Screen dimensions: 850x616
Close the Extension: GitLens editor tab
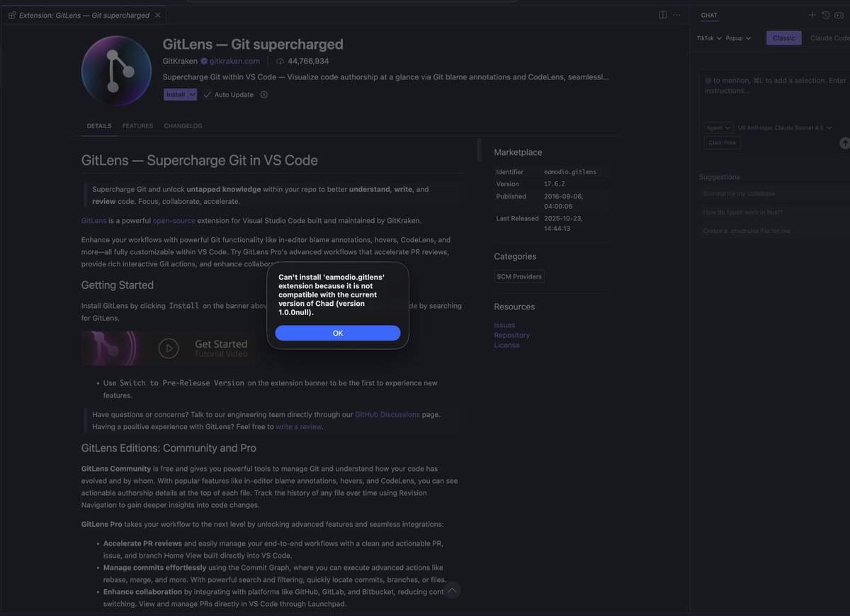(157, 15)
